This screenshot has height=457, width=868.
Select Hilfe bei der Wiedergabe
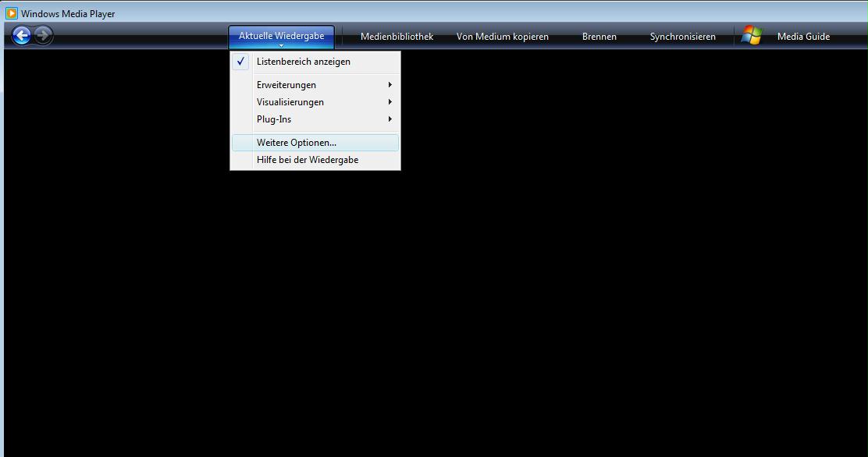pos(315,159)
